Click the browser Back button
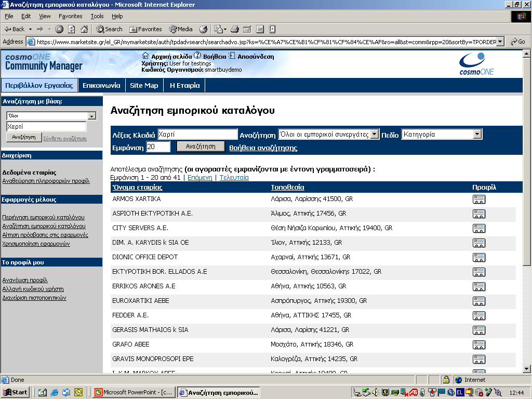 [14, 29]
